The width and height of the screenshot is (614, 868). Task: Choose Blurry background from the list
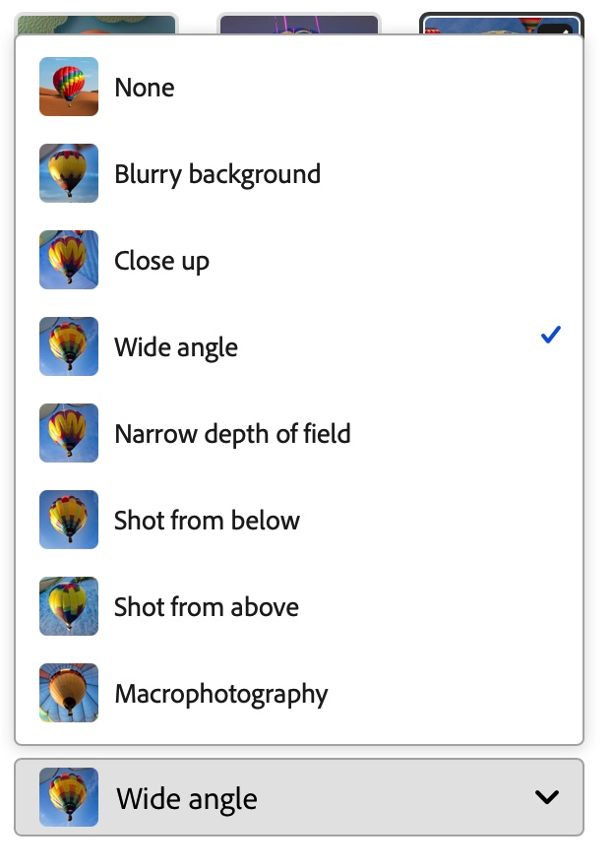click(x=217, y=174)
